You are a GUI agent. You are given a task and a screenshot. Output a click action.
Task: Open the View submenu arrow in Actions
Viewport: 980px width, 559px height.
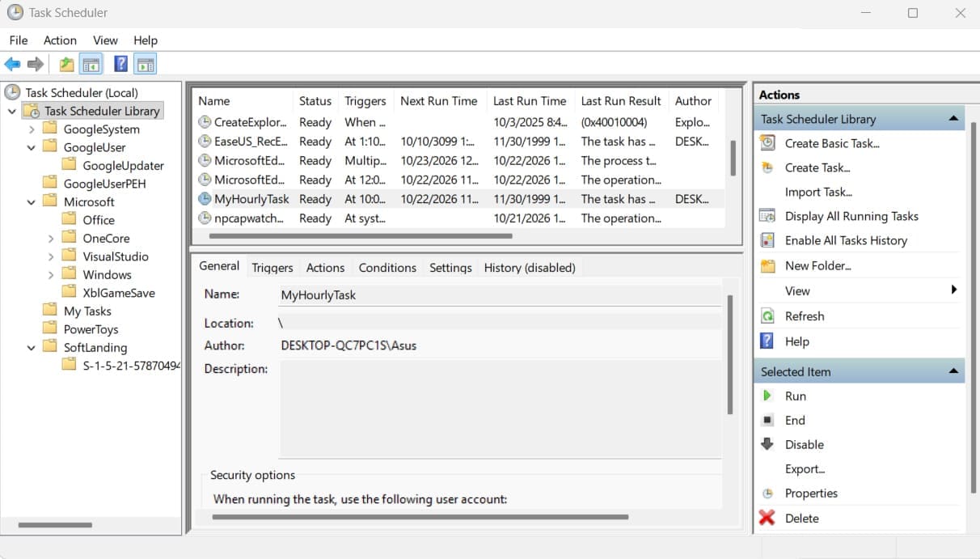click(954, 290)
